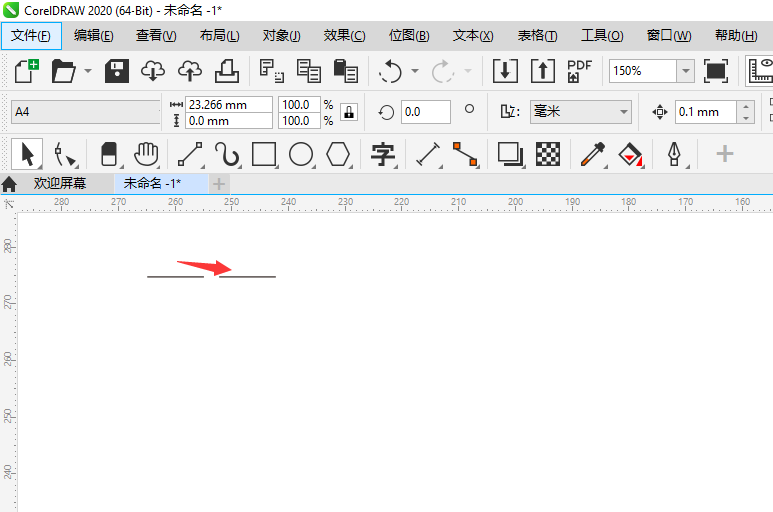Click the nudge distance 0.1 mm field
The image size is (773, 512).
pos(706,112)
